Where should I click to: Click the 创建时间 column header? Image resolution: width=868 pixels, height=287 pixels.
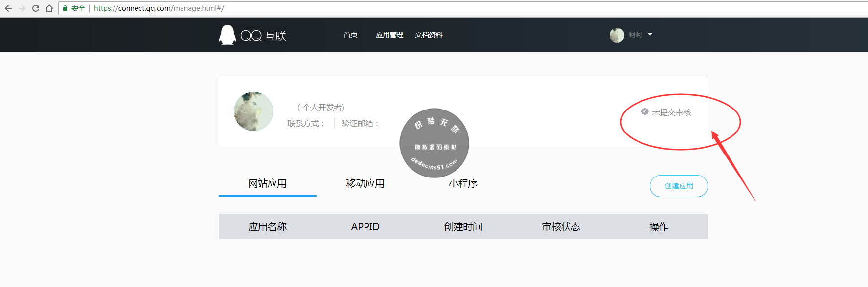[463, 227]
